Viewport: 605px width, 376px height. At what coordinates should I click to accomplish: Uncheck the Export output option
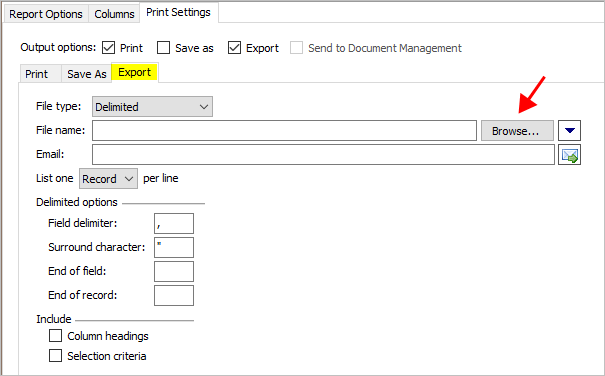coord(234,48)
